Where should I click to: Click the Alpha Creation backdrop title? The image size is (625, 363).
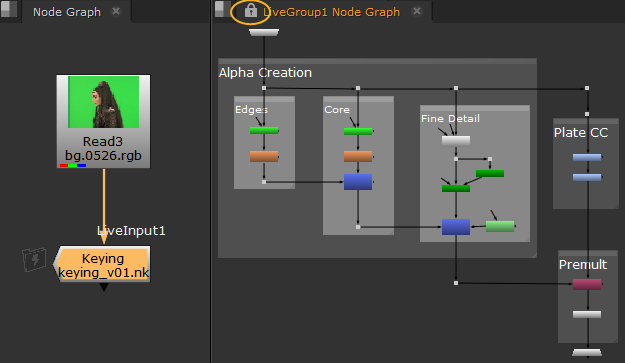[265, 73]
